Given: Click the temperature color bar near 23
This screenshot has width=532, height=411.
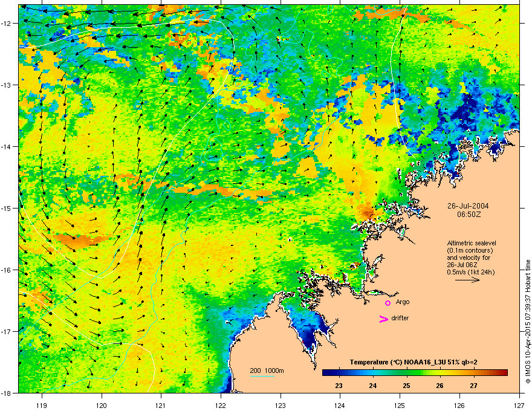Looking at the screenshot, I should (x=339, y=372).
